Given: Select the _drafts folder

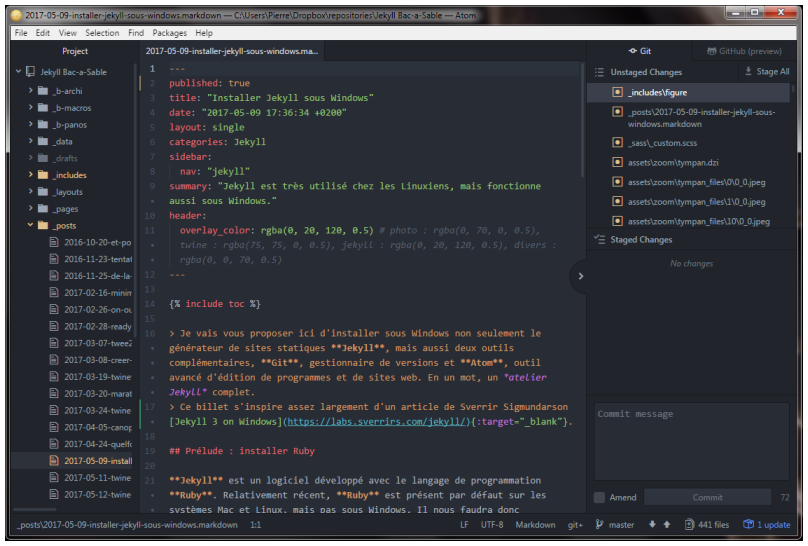Looking at the screenshot, I should pos(64,158).
